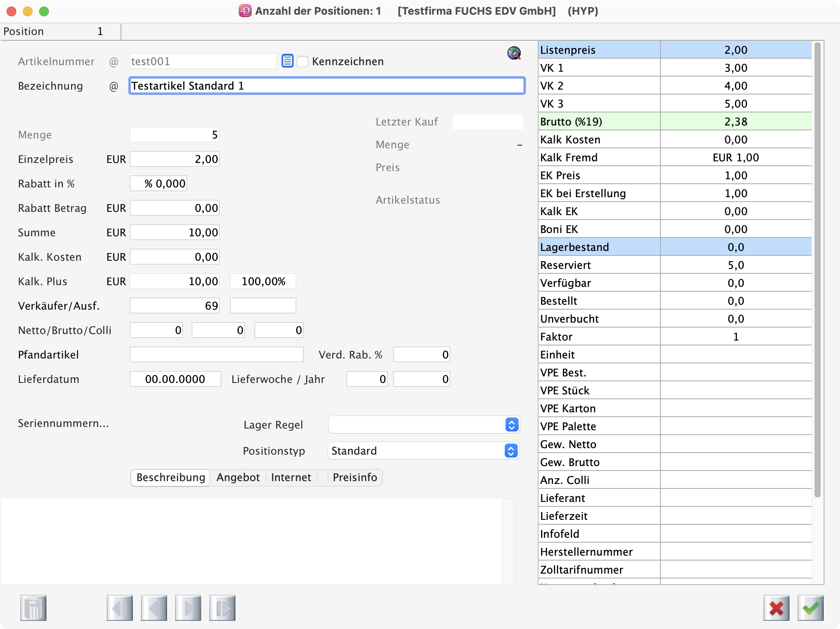Open Seriennummern... link

[64, 423]
